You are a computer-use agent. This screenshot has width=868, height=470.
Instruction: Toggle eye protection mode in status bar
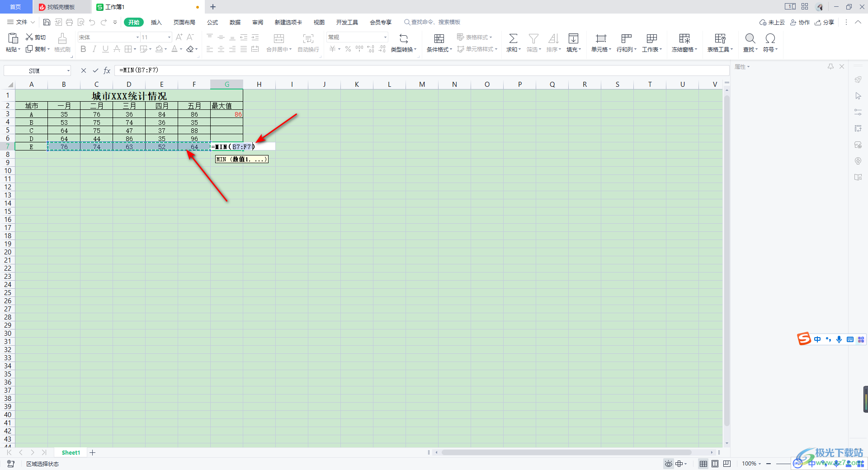tap(668, 464)
